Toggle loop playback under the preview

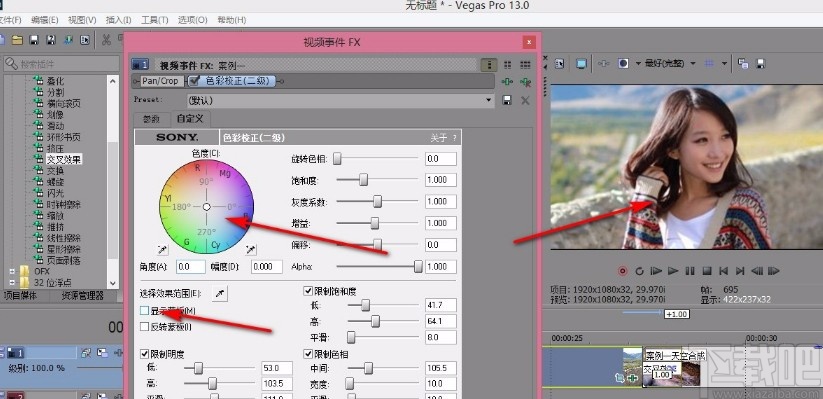pyautogui.click(x=639, y=271)
